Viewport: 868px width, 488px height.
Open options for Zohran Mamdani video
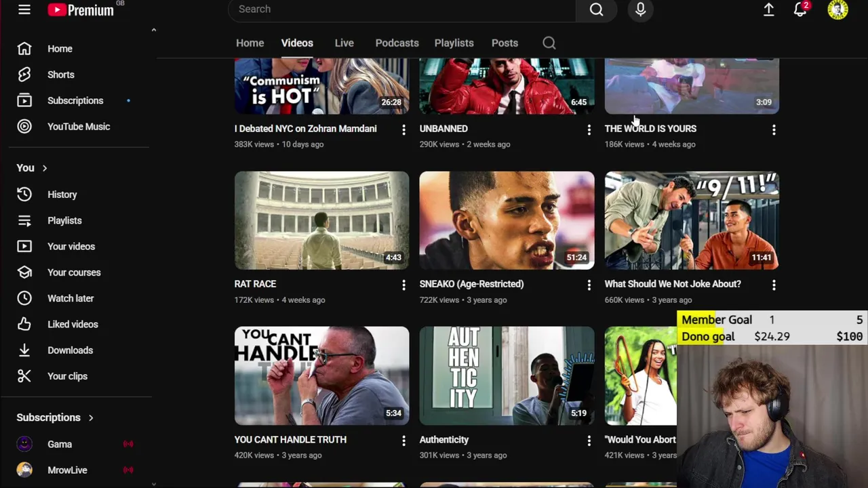coord(403,129)
